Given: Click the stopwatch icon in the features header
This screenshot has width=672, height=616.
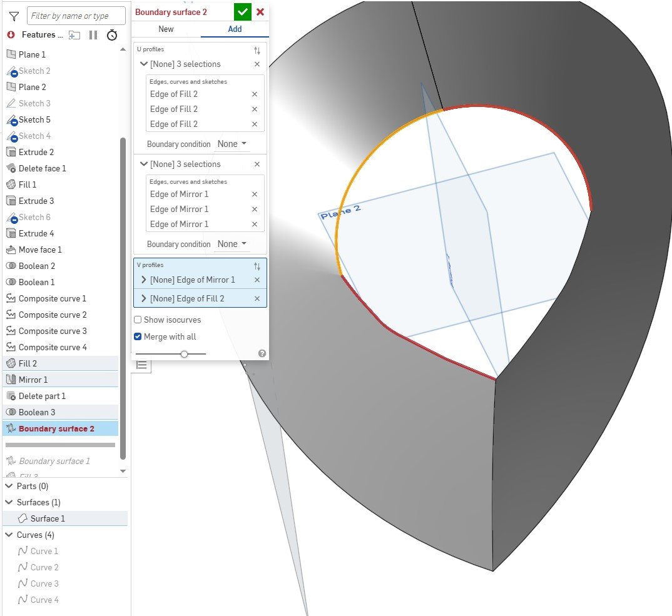Looking at the screenshot, I should pyautogui.click(x=112, y=36).
